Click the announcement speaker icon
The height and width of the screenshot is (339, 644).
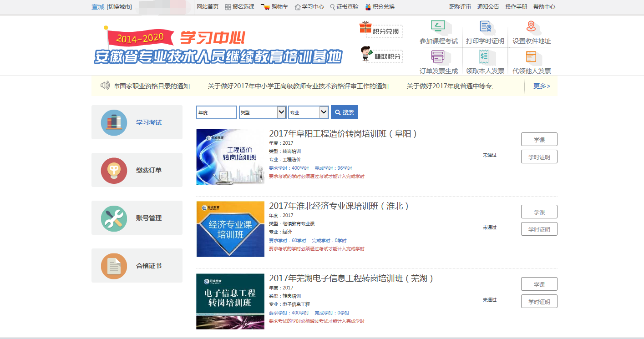click(x=105, y=86)
